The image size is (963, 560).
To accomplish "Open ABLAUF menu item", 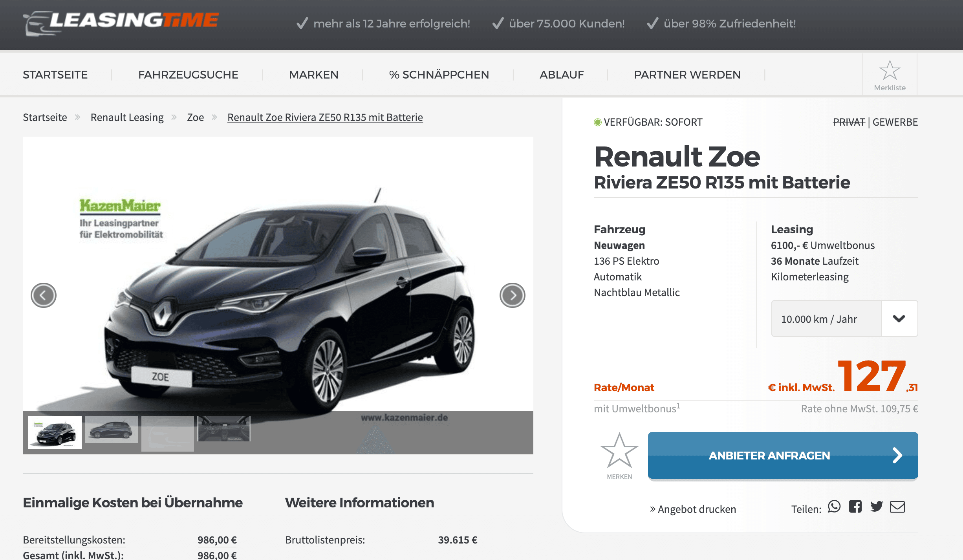I will click(562, 75).
